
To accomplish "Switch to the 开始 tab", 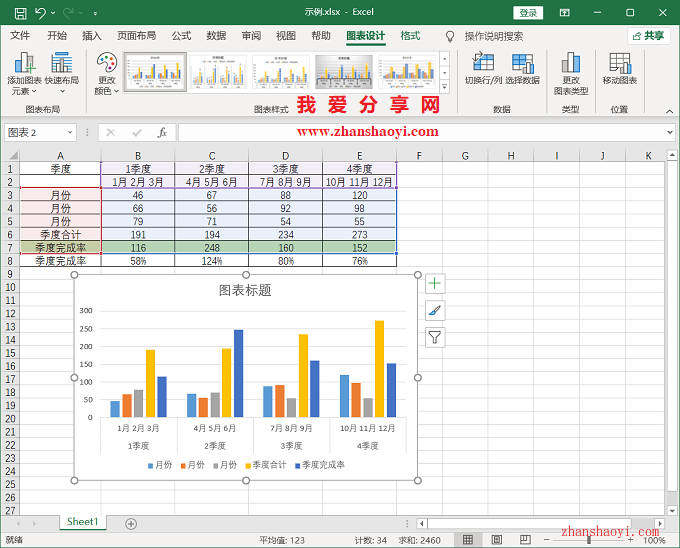I will 57,36.
